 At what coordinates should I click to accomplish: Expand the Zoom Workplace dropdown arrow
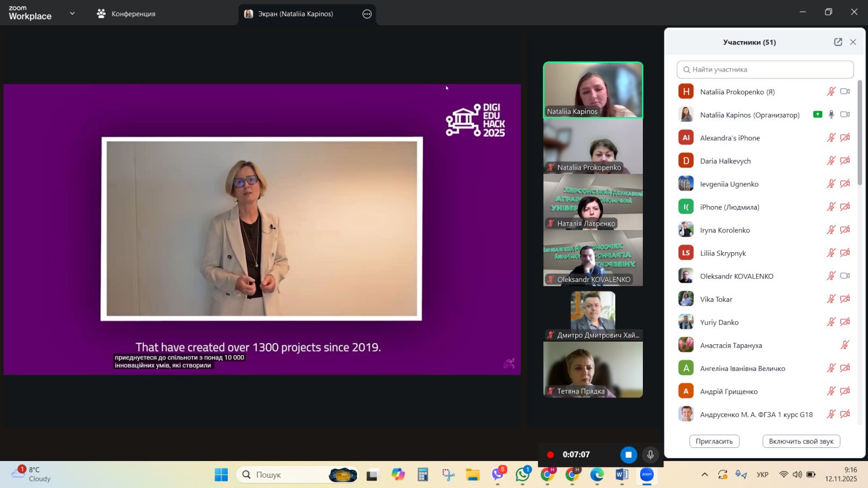72,14
